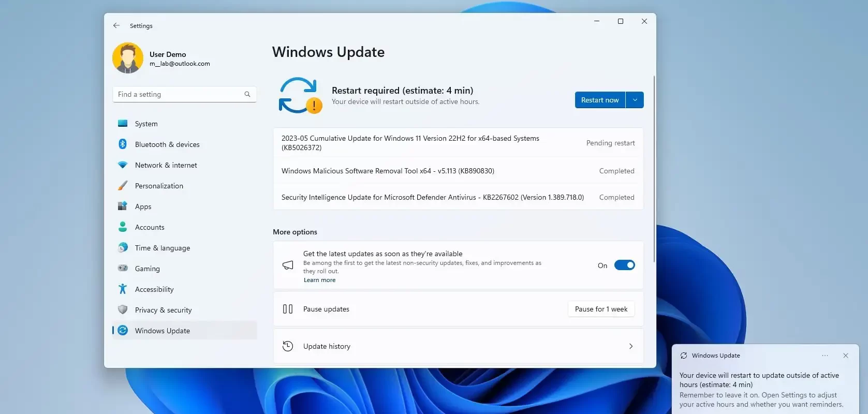Click the On label beside the toggle

pyautogui.click(x=602, y=265)
